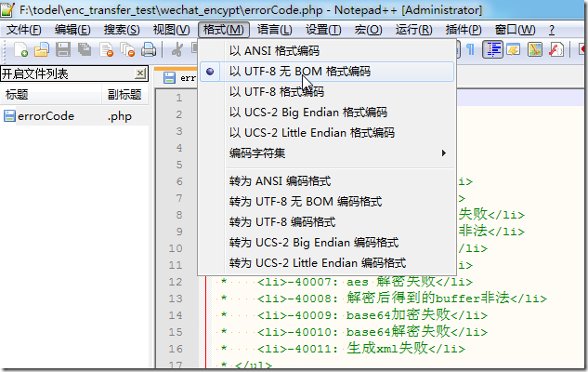Collapse the open 格式(M) menu
The width and height of the screenshot is (588, 372).
coord(224,30)
